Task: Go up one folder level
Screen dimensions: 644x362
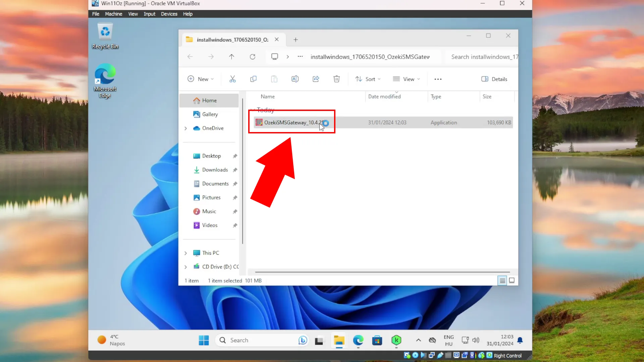Action: [231, 57]
